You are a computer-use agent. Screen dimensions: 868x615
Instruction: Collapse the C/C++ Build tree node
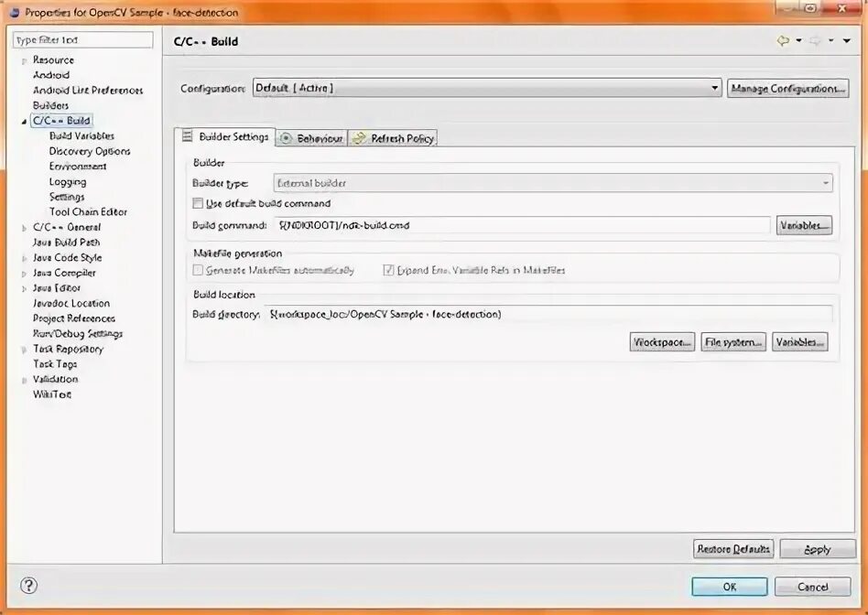[x=24, y=121]
